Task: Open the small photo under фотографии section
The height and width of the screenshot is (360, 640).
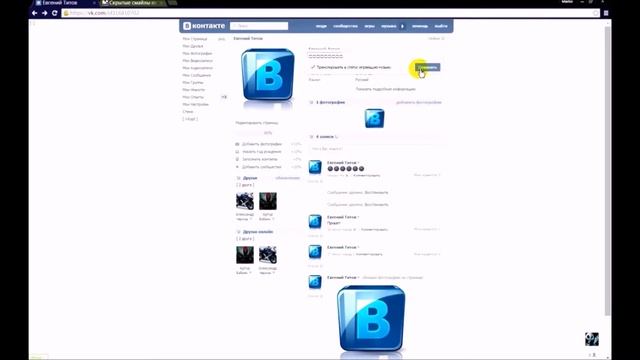Action: [x=374, y=118]
